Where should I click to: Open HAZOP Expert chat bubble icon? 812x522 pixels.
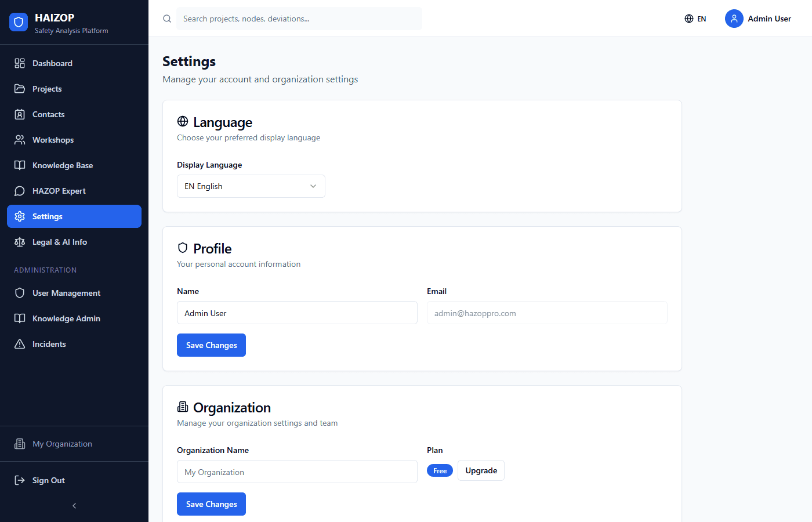click(20, 191)
